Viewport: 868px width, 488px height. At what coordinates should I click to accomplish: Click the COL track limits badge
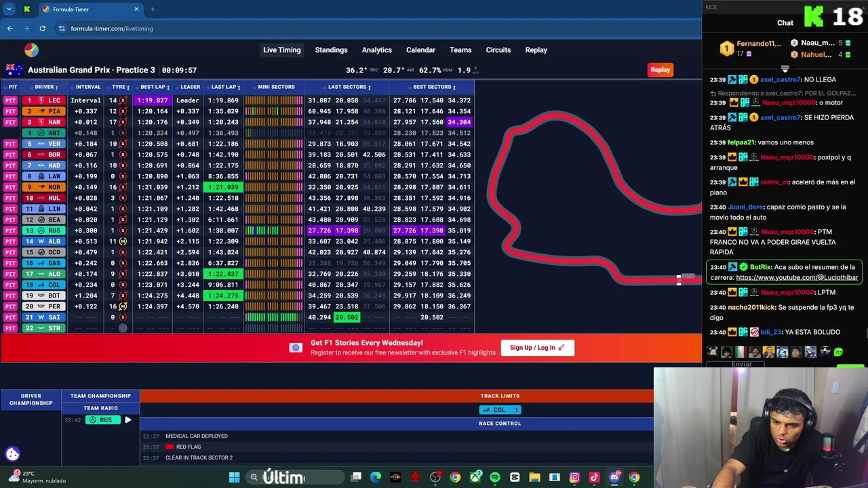click(500, 410)
